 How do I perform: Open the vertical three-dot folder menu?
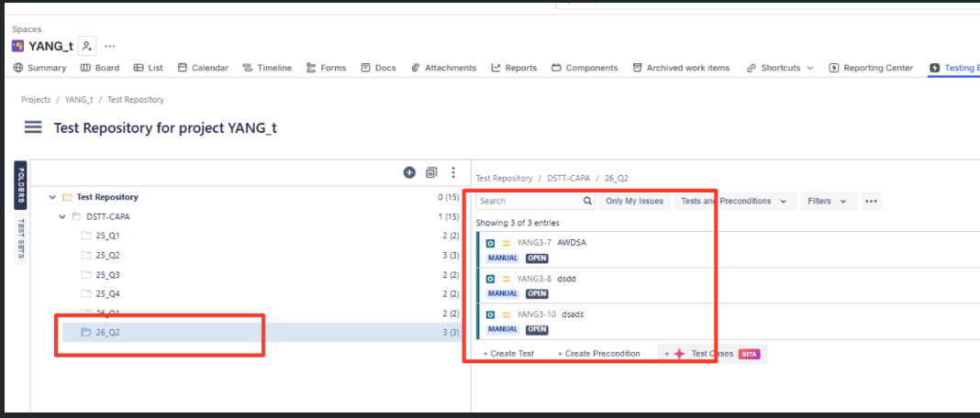(453, 172)
